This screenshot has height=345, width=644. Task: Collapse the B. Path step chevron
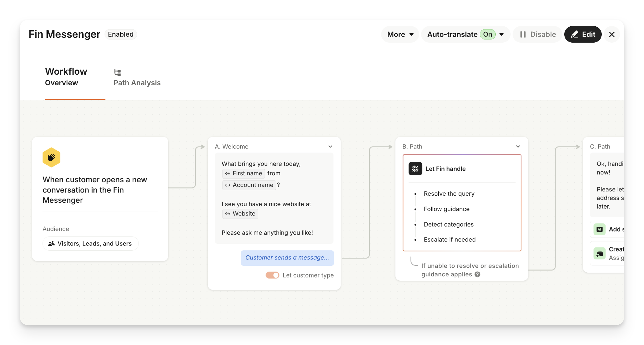[x=518, y=146]
